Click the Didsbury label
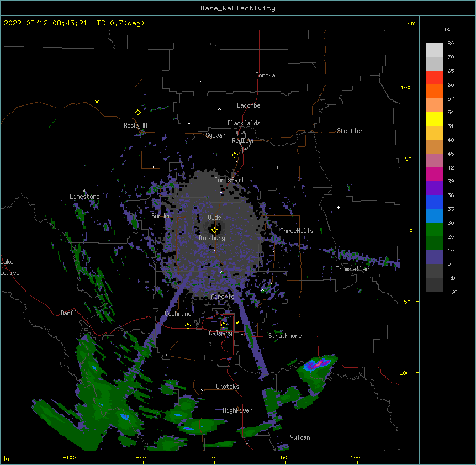Viewport: 476px width, 465px height. 212,238
